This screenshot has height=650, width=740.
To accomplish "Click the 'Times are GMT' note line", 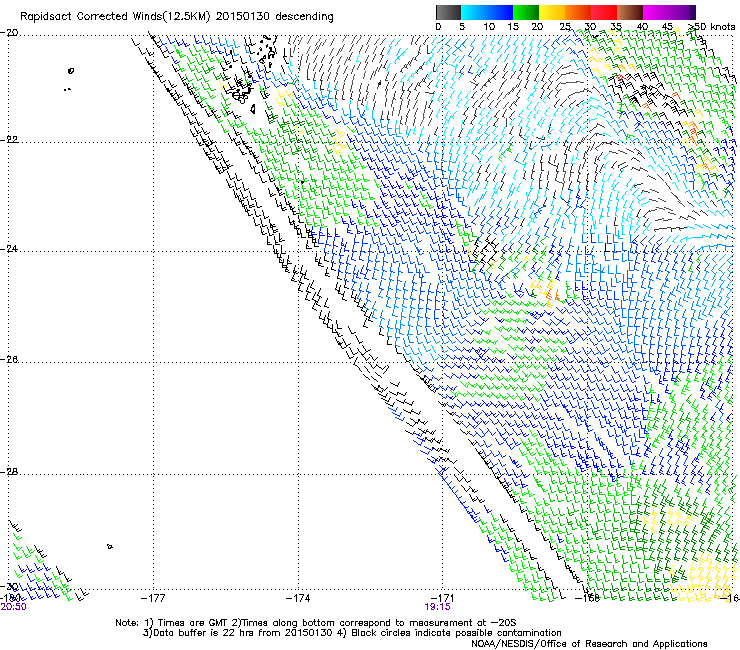I will [315, 623].
